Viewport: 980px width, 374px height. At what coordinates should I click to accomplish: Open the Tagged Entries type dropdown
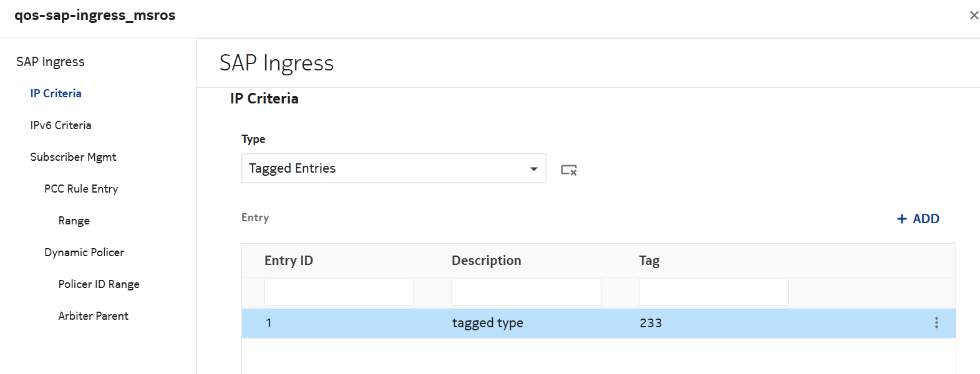pos(394,168)
